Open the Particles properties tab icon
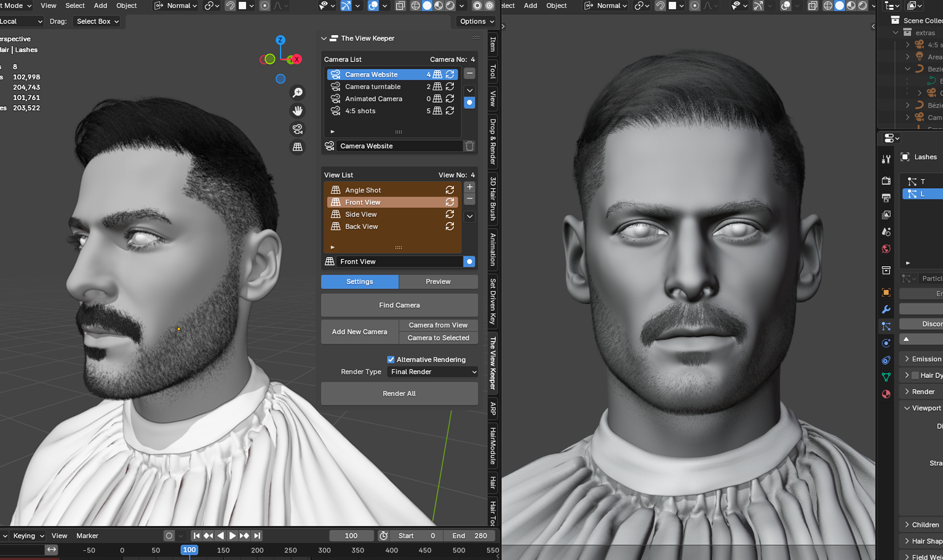This screenshot has height=560, width=943. point(886,326)
